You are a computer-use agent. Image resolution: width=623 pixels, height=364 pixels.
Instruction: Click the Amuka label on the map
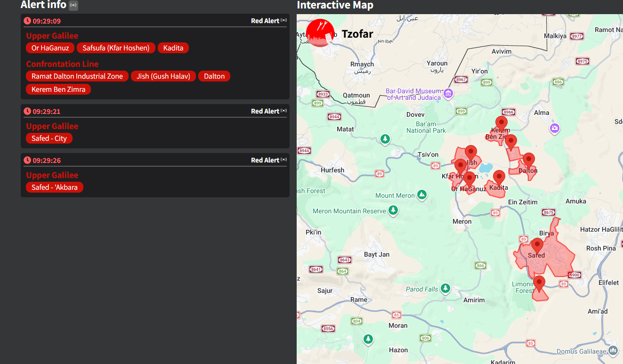click(x=575, y=201)
